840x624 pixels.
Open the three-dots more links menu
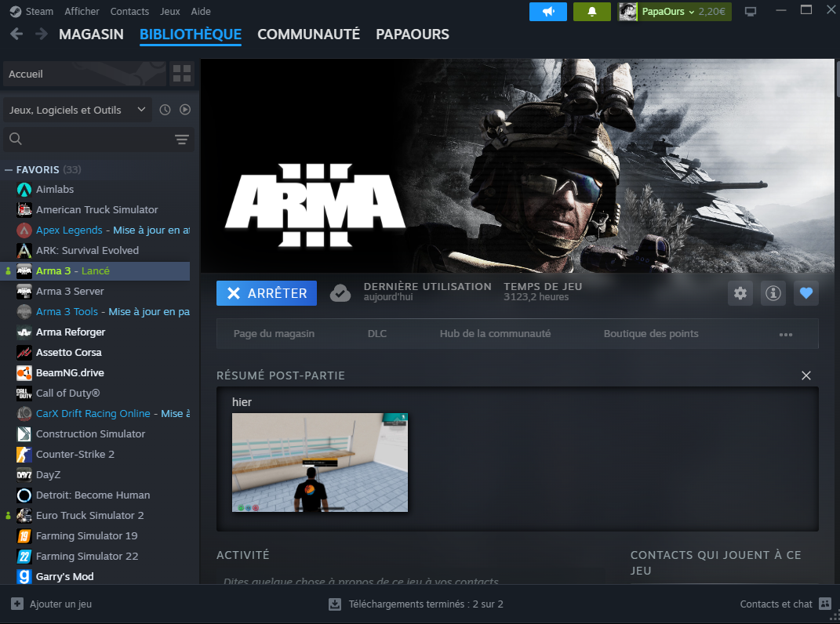pos(786,334)
